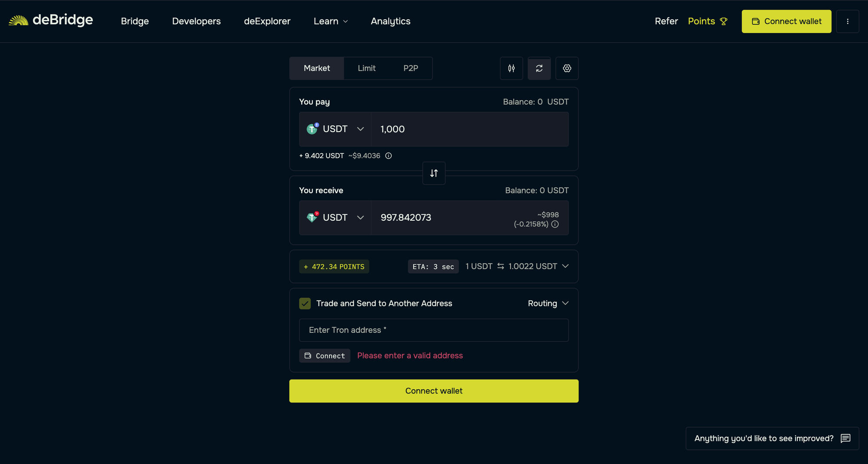Click the fee info icon beside ~$9.4036
Viewport: 868px width, 464px height.
tap(388, 156)
